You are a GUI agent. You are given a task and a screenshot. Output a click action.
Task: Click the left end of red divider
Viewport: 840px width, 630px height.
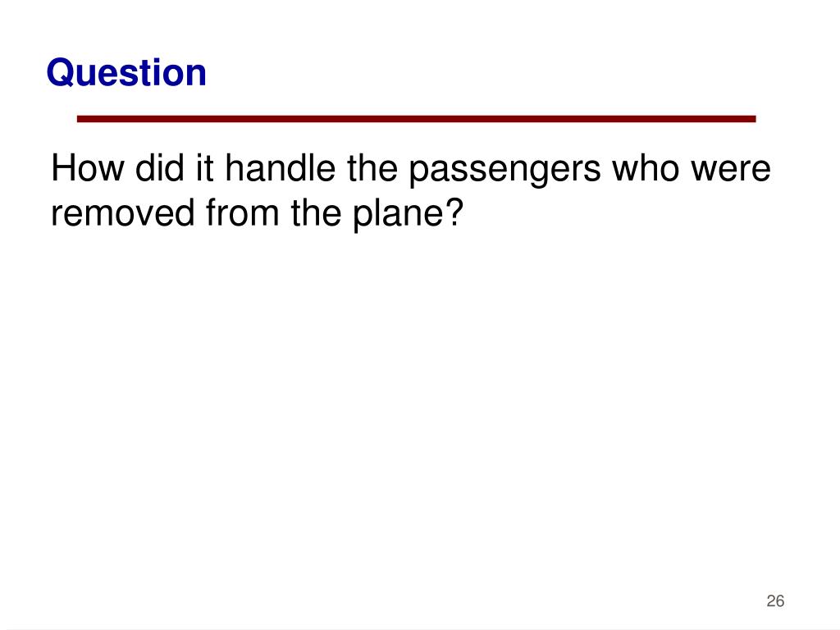pyautogui.click(x=80, y=119)
